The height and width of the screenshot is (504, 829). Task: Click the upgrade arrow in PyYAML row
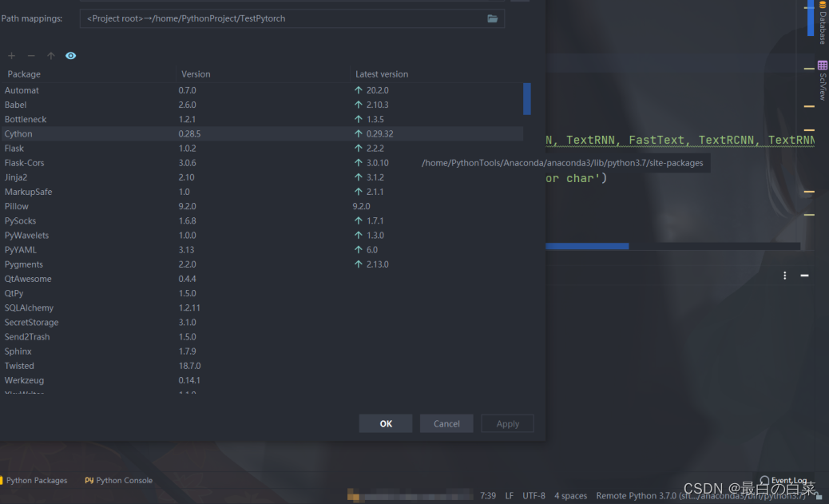[x=359, y=250]
